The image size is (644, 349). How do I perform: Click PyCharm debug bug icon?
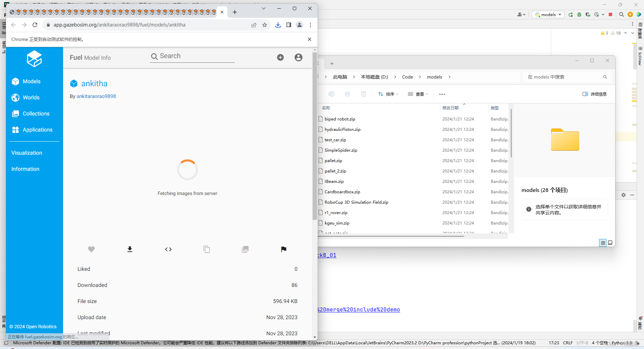pyautogui.click(x=579, y=14)
